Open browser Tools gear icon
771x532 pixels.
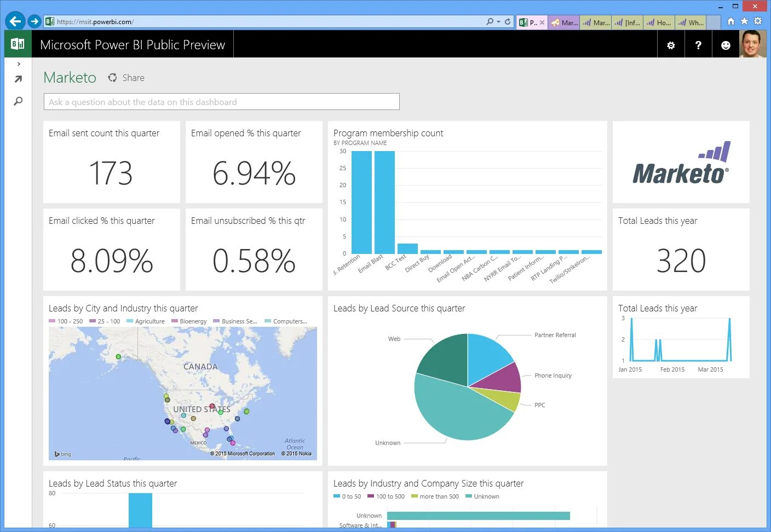(x=758, y=21)
